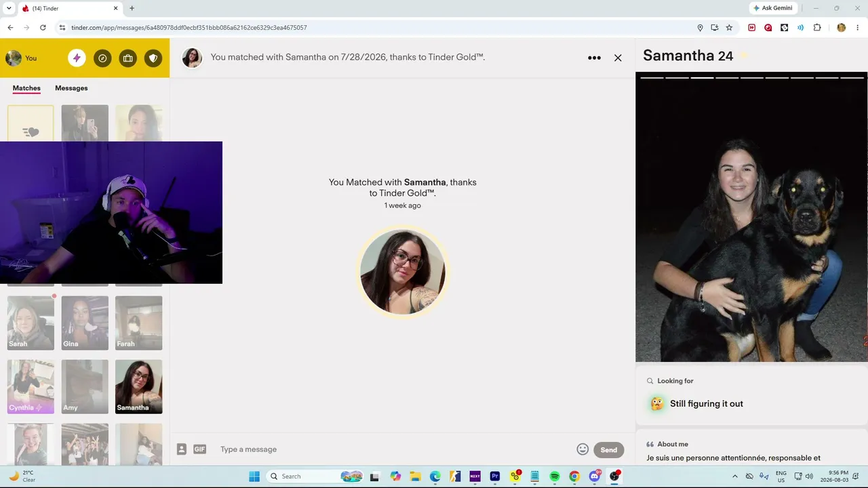Image resolution: width=868 pixels, height=488 pixels.
Task: Click Samantha's profile photo with the dog
Action: [751, 217]
